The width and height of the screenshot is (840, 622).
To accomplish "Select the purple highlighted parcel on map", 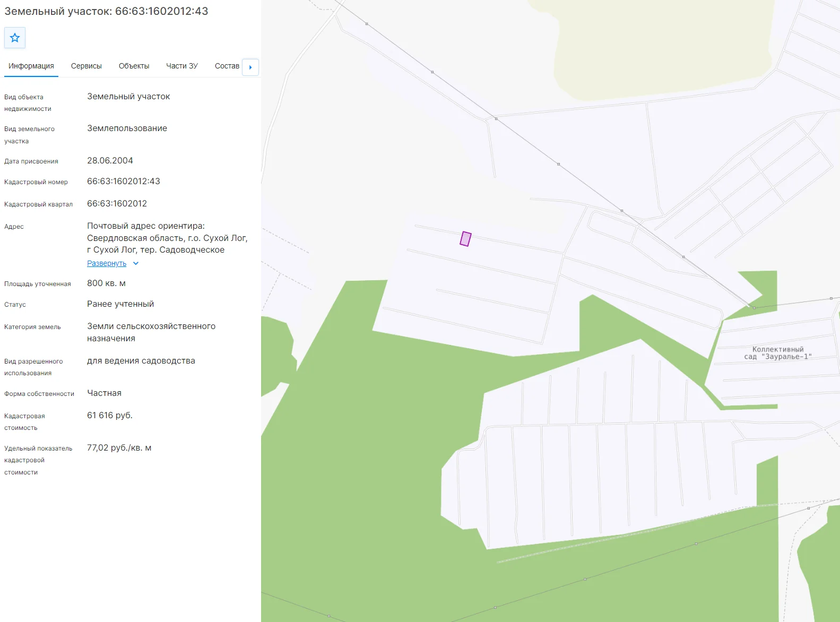I will (x=465, y=239).
